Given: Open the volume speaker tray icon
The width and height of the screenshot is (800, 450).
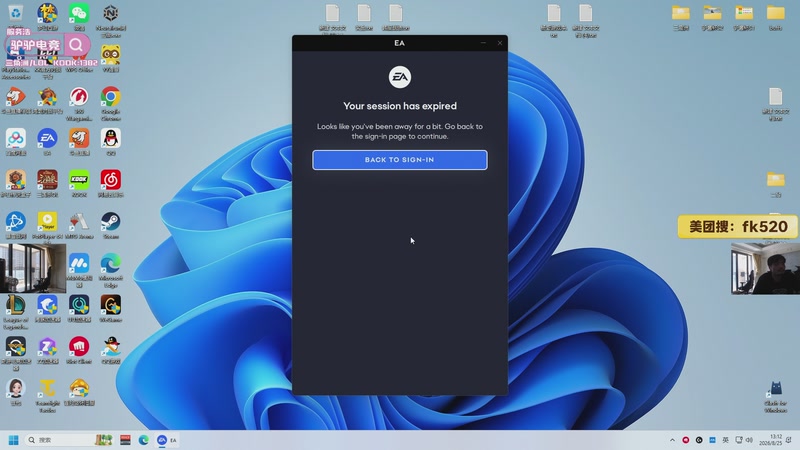Looking at the screenshot, I should point(749,440).
